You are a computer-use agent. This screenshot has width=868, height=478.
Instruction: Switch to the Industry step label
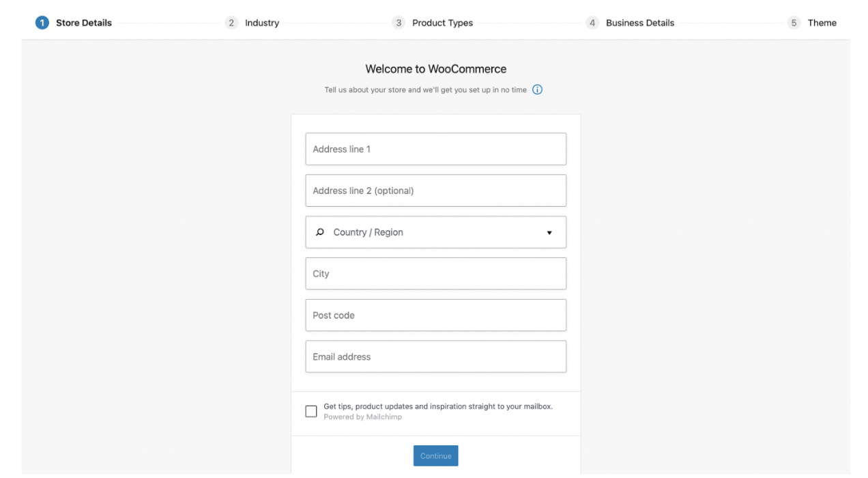[x=261, y=23]
